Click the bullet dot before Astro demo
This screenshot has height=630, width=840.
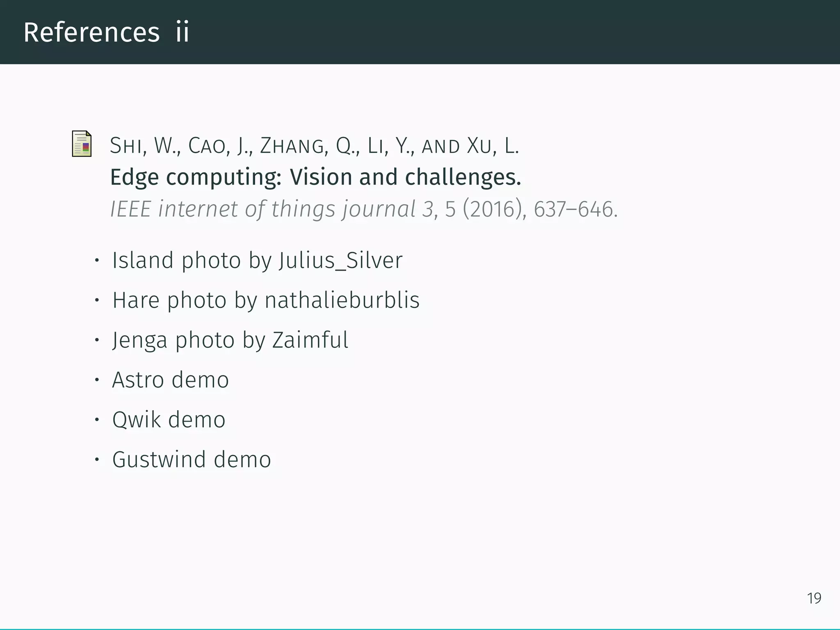click(x=97, y=380)
